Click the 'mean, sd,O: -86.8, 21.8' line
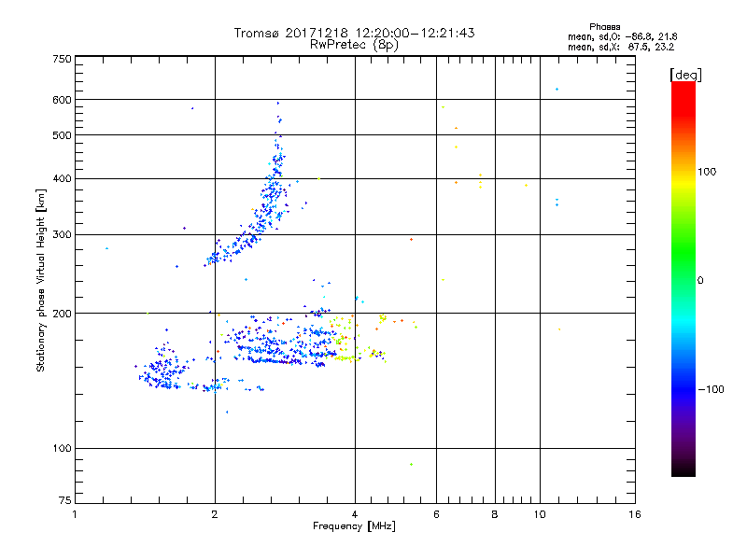 [x=622, y=36]
